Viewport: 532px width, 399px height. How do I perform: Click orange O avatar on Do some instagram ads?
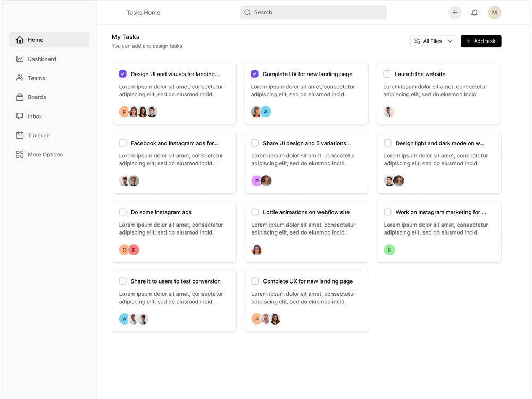click(124, 250)
